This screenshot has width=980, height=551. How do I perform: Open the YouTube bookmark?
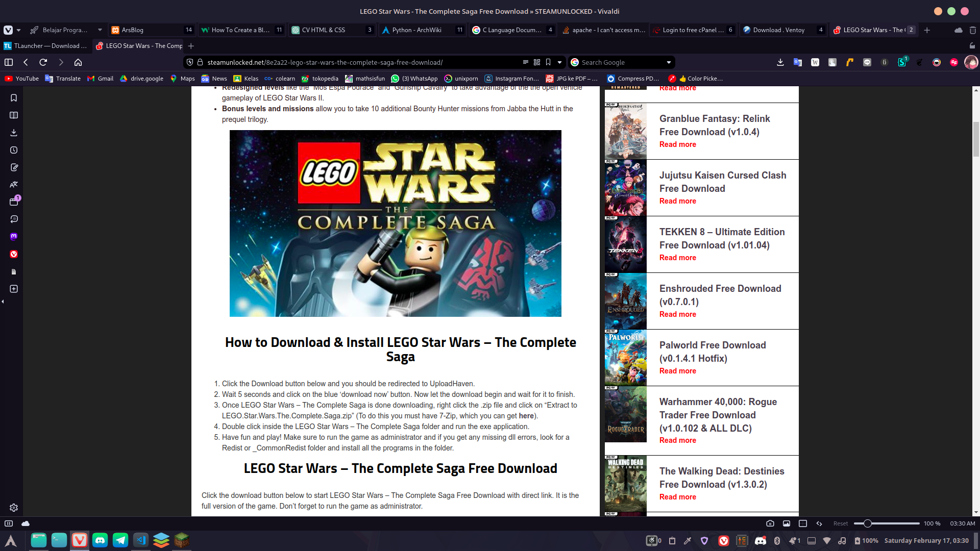point(22,79)
